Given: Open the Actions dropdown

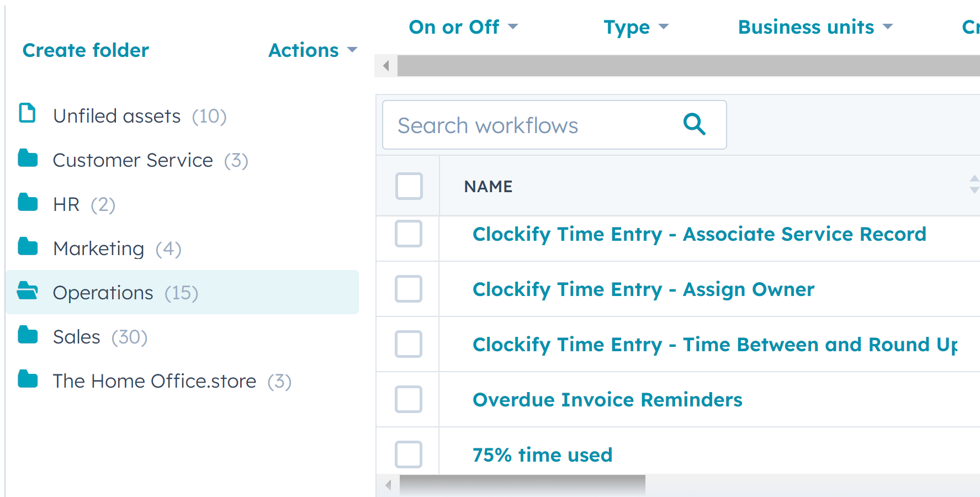Looking at the screenshot, I should (312, 50).
